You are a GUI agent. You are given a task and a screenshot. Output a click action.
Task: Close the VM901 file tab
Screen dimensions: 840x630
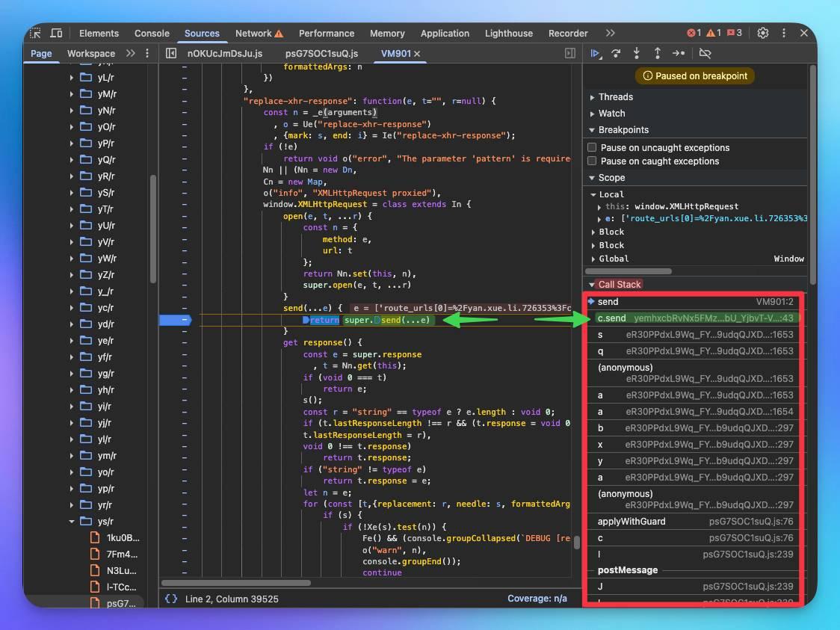click(417, 54)
